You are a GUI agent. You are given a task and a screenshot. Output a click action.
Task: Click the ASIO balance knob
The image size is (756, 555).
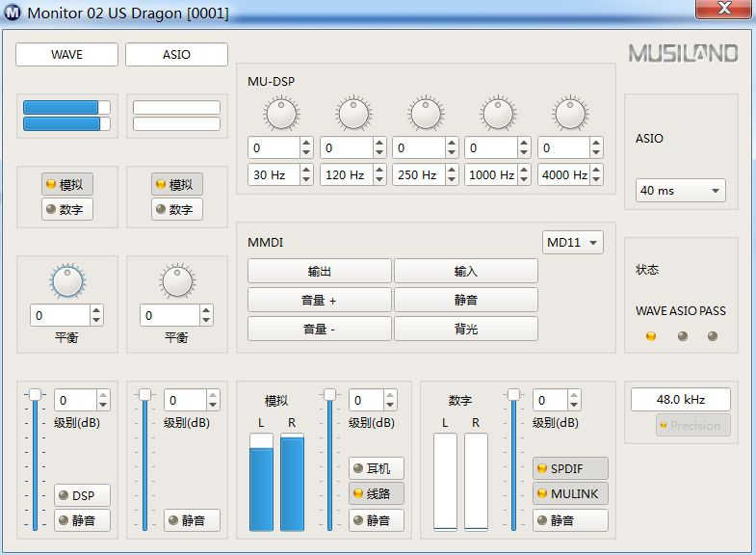pos(177,281)
